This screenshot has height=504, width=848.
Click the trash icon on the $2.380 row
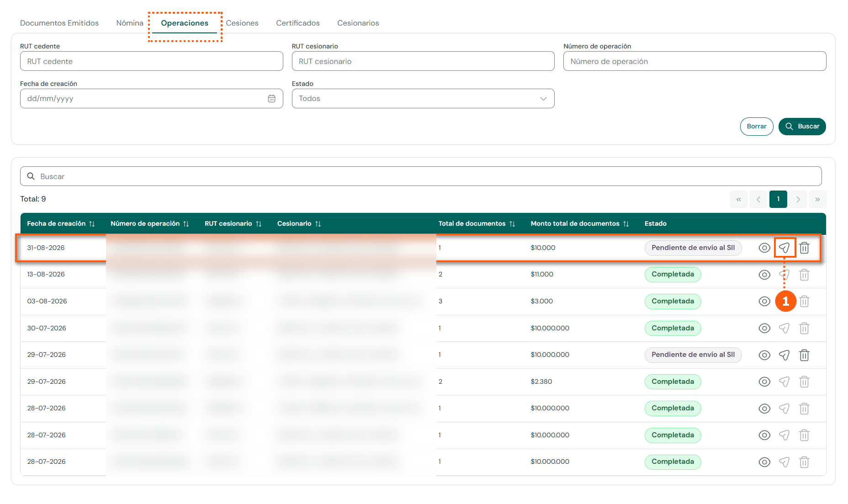pyautogui.click(x=805, y=382)
